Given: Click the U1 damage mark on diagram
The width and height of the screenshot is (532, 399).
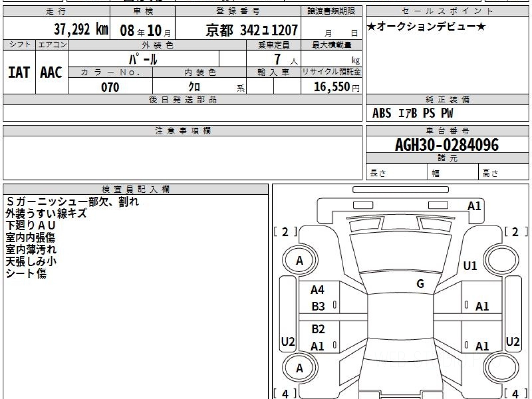Looking at the screenshot, I should (x=470, y=266).
